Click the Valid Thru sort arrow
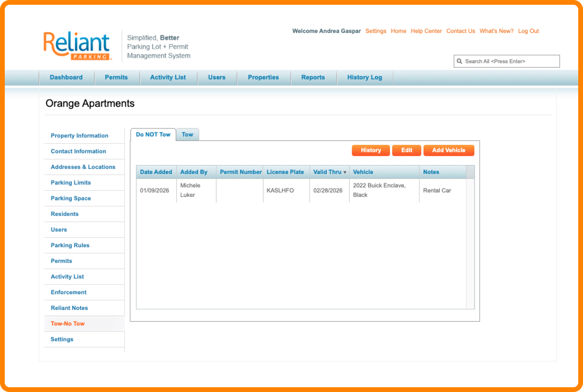The width and height of the screenshot is (583, 392). tap(345, 172)
